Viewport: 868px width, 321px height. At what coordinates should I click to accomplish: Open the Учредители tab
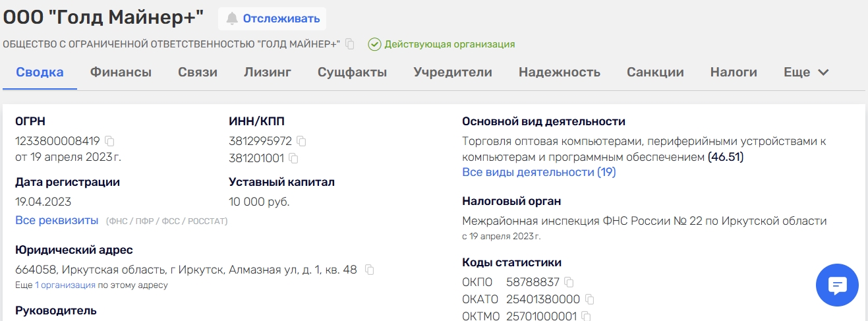pos(453,73)
